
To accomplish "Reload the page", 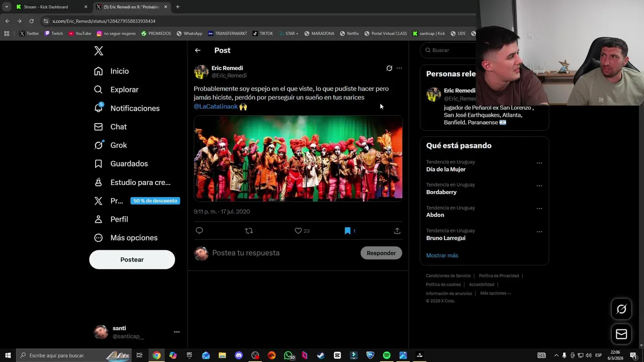I will coord(31,21).
